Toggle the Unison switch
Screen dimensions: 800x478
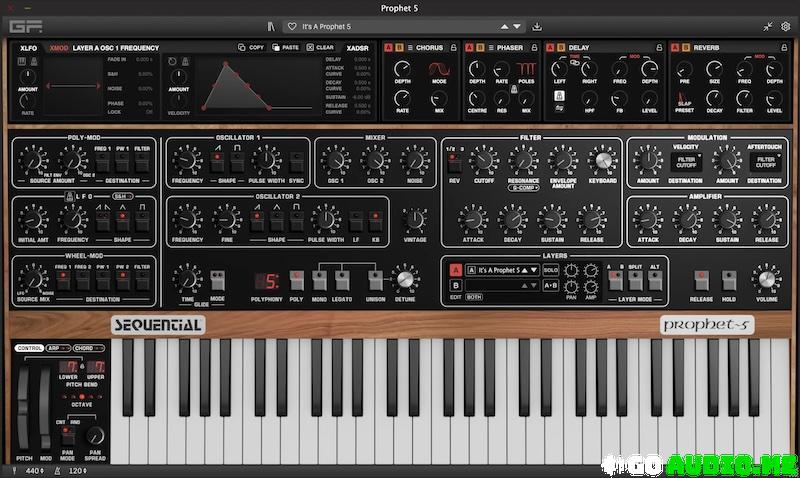point(375,281)
